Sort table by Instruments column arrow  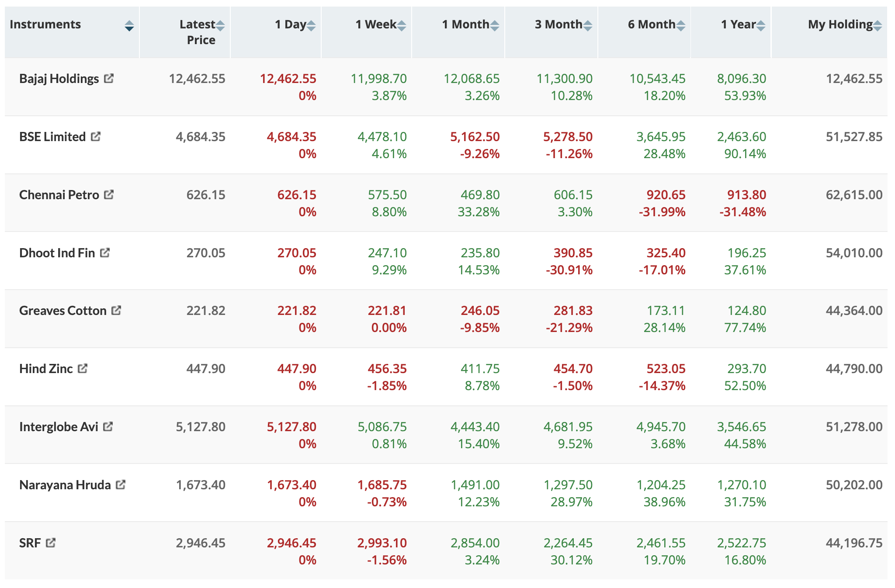click(129, 26)
